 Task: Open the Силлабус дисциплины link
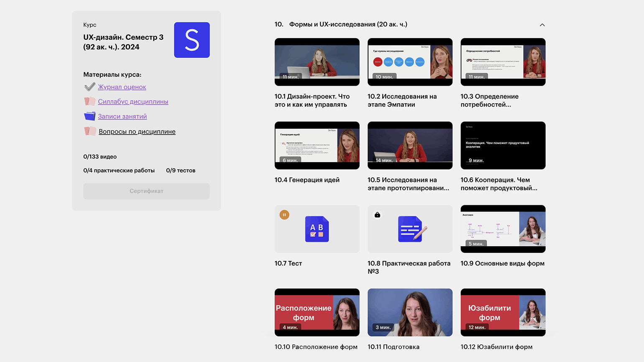coord(133,102)
